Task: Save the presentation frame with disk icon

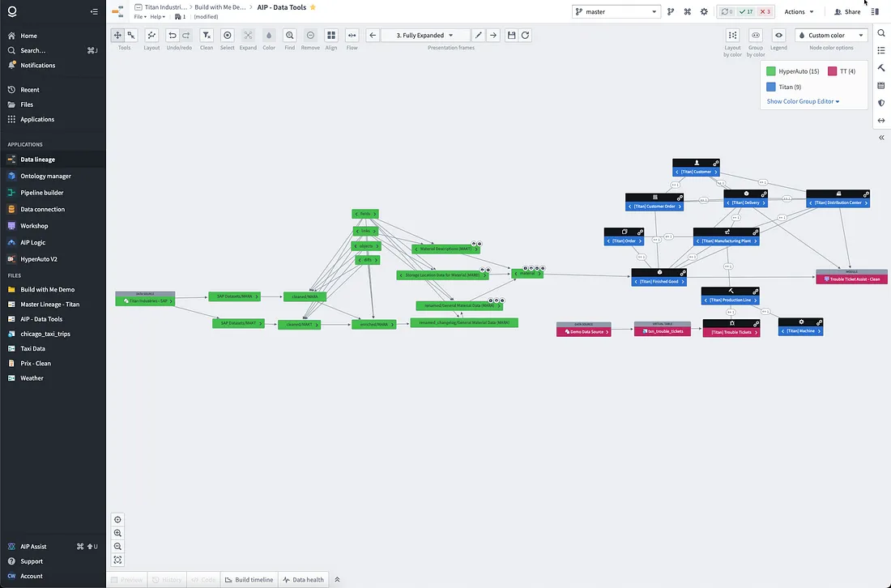Action: point(512,36)
